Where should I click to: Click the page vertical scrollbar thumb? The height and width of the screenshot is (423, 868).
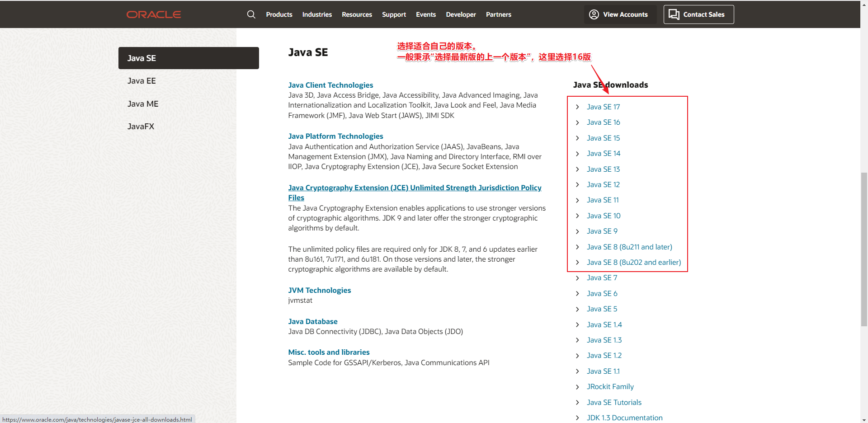pyautogui.click(x=864, y=249)
